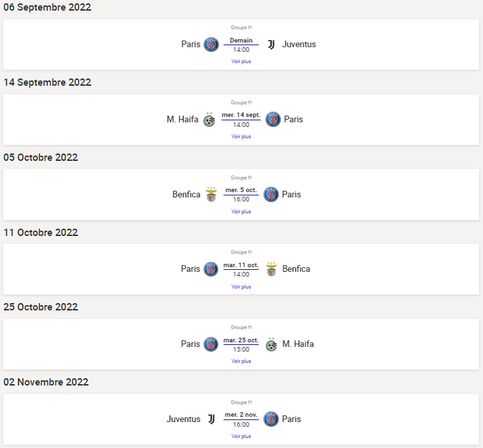Open "Voir plus" for the Benfica–Paris match on 5 October
The height and width of the screenshot is (448, 483).
[x=241, y=211]
